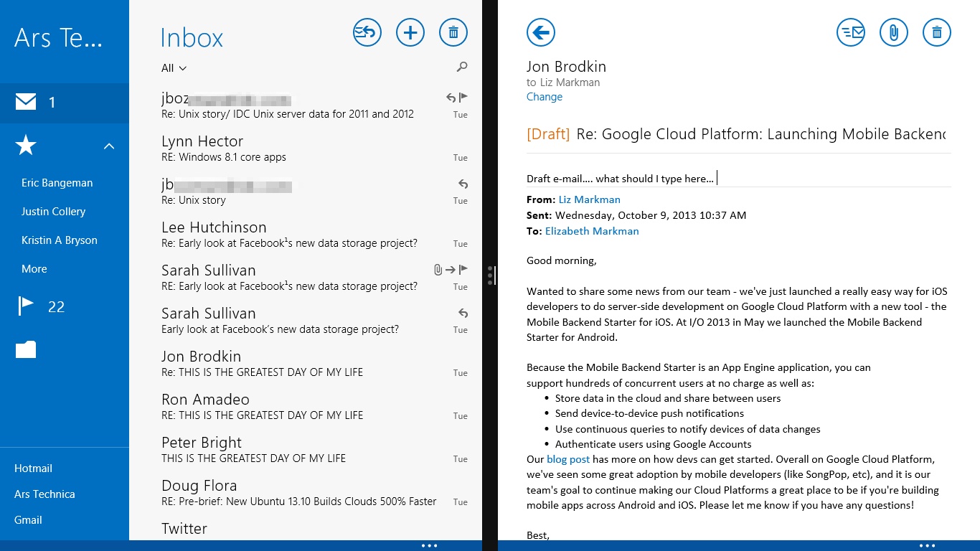Open the Elizabeth Markman recipient link
The height and width of the screenshot is (551, 980).
point(592,231)
